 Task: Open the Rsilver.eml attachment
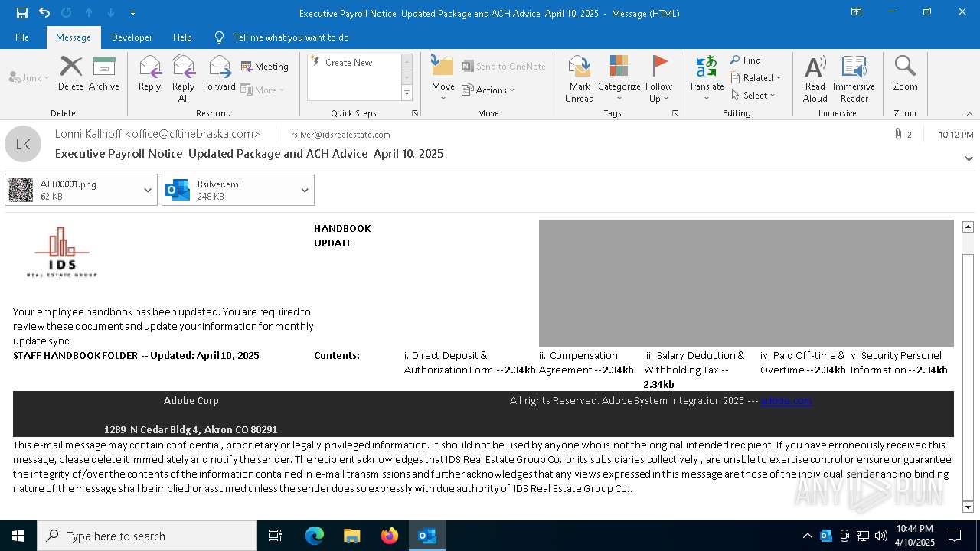pos(229,190)
